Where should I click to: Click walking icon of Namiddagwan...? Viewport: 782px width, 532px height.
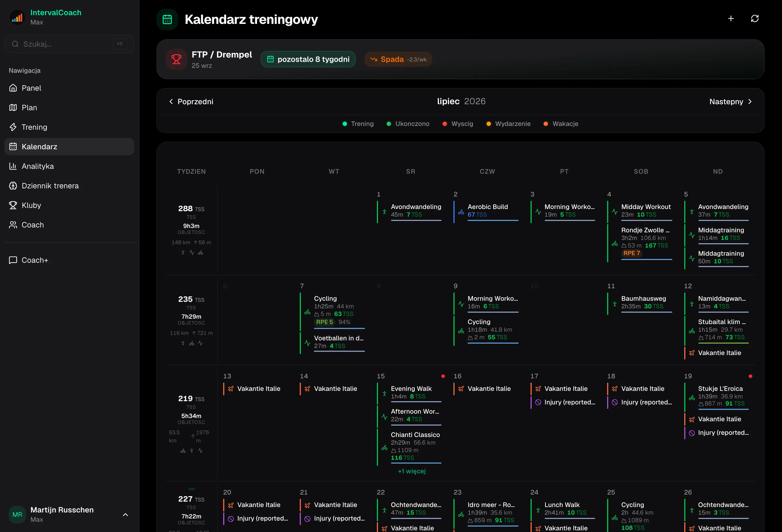692,304
